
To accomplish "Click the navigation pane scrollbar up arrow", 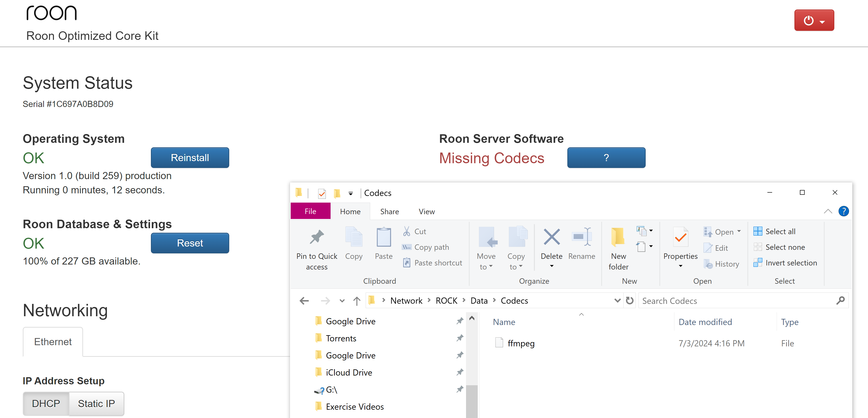I will (x=472, y=318).
